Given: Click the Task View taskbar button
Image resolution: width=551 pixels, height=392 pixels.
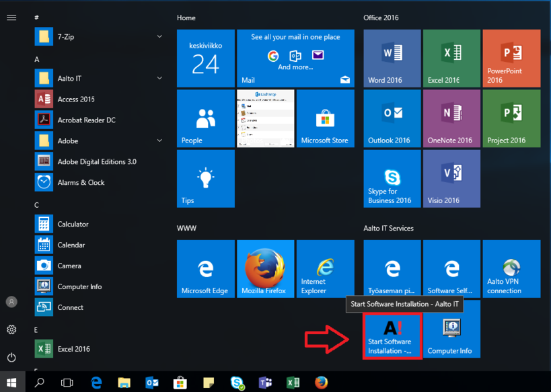Looking at the screenshot, I should [67, 383].
